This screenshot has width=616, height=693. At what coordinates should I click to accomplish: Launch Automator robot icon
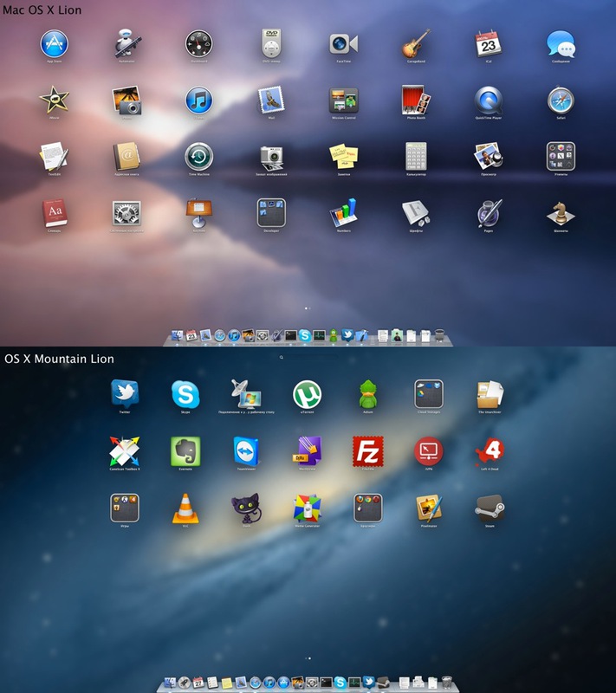point(126,44)
